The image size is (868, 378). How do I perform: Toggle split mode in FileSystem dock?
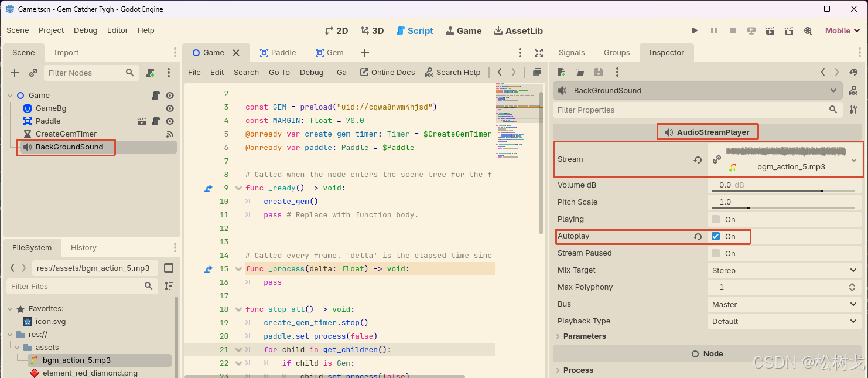pos(169,268)
